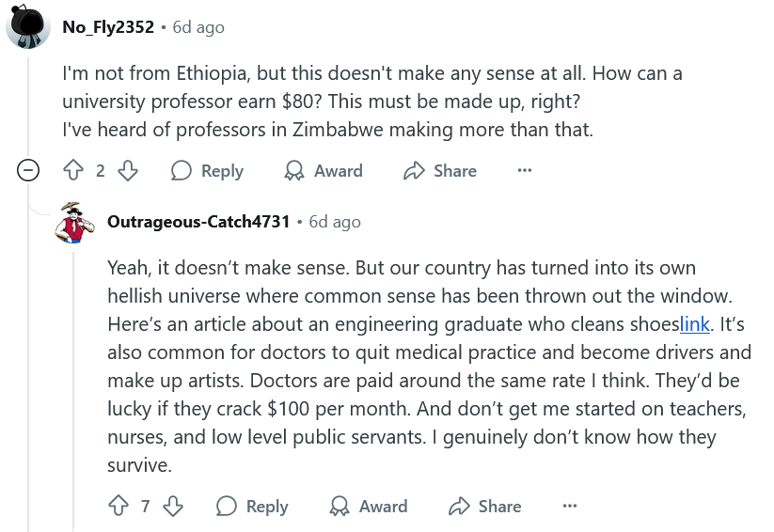Image resolution: width=774 pixels, height=532 pixels.
Task: Open No_Fly2352's user profile
Action: tap(107, 27)
